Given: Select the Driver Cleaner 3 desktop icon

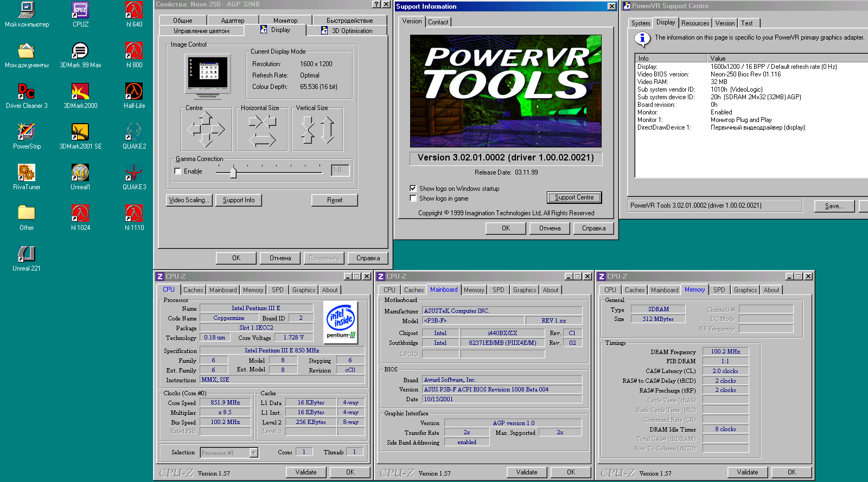Looking at the screenshot, I should 27,95.
